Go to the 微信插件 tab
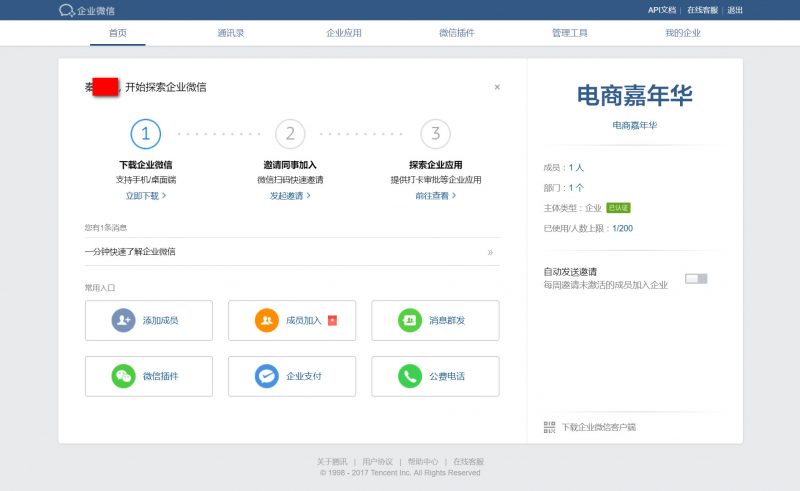Viewport: 800px width, 491px height. pyautogui.click(x=457, y=33)
